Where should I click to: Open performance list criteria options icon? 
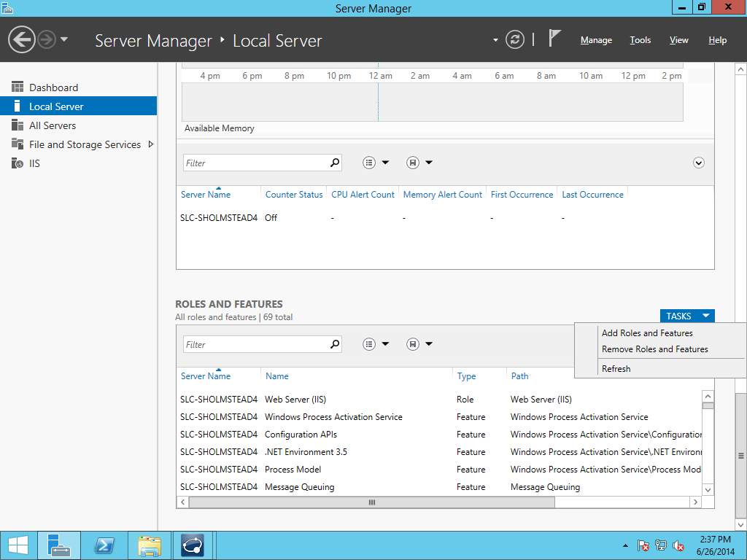368,163
